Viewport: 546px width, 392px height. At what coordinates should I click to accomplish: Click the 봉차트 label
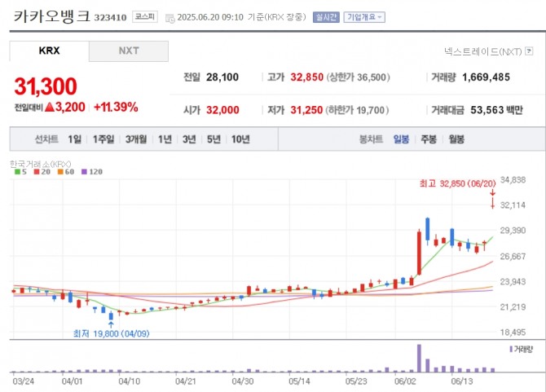371,139
